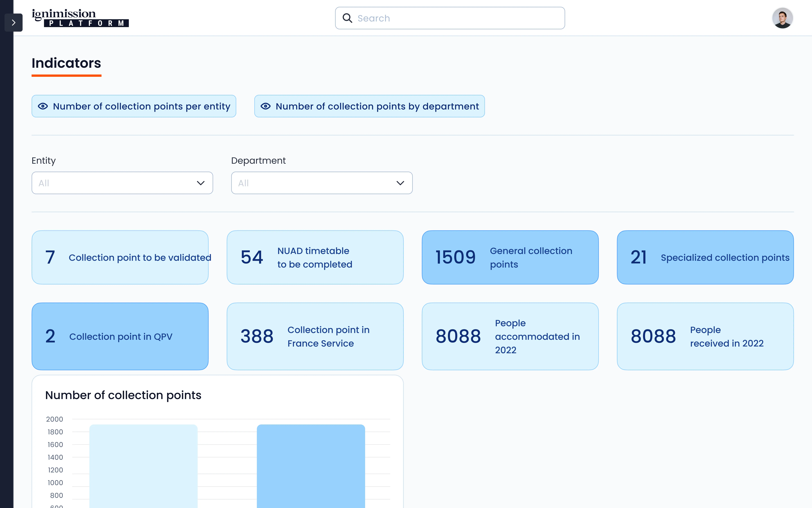812x508 pixels.
Task: Toggle eye icon for collection points by department
Action: pos(265,106)
